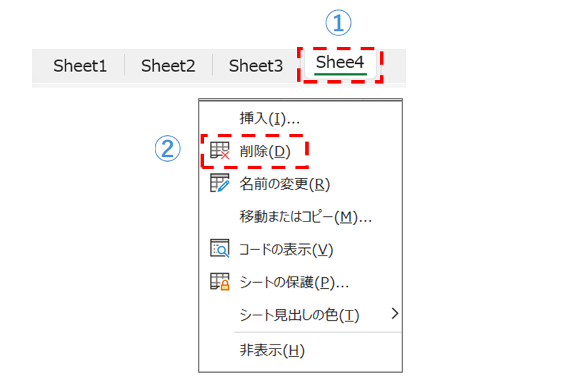Select the 削除(D) menu entry

tap(265, 152)
